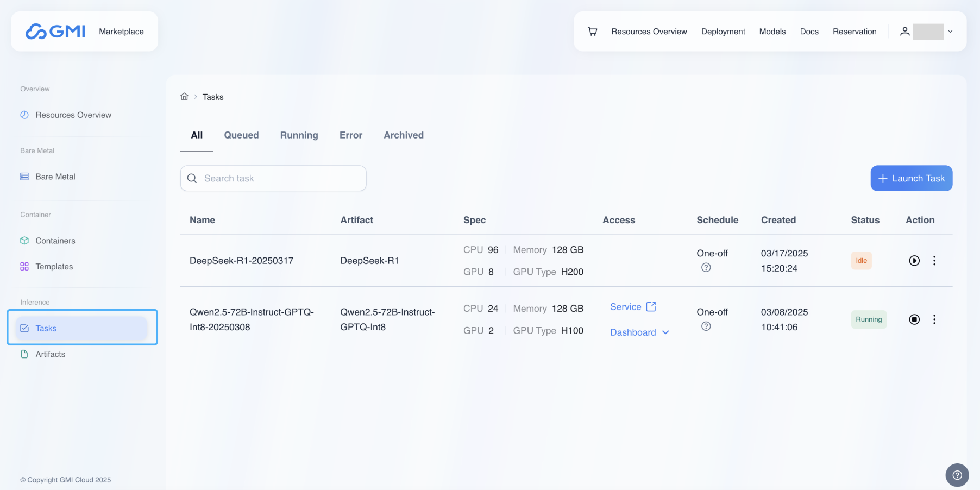The height and width of the screenshot is (490, 980).
Task: Start the DeepSeek-R1-20250317 task play icon
Action: pos(914,261)
